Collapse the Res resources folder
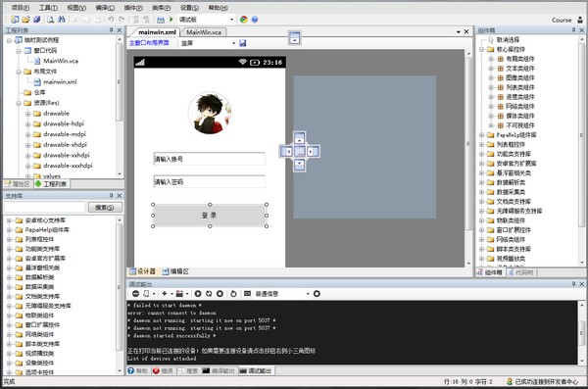Image resolution: width=588 pixels, height=389 pixels. (x=18, y=103)
